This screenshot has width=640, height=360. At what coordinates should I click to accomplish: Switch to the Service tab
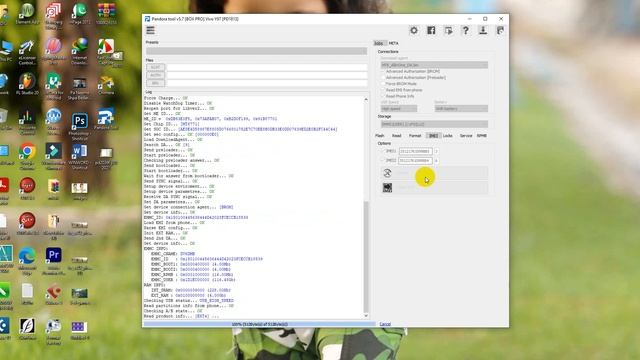[x=466, y=136]
